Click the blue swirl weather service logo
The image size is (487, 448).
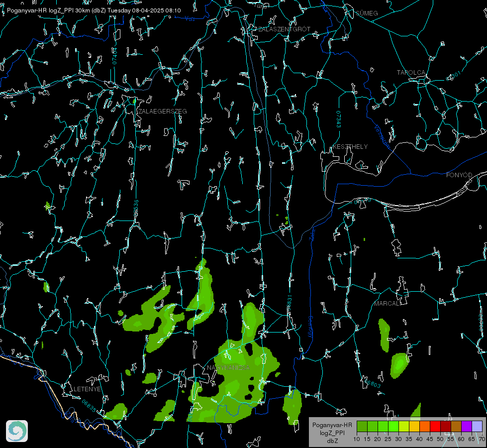click(x=17, y=431)
